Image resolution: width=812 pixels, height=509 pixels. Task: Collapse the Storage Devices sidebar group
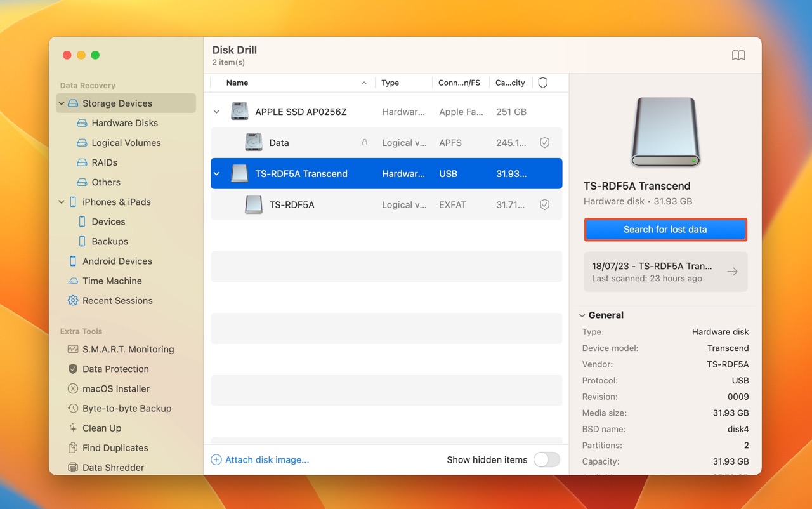coord(62,103)
